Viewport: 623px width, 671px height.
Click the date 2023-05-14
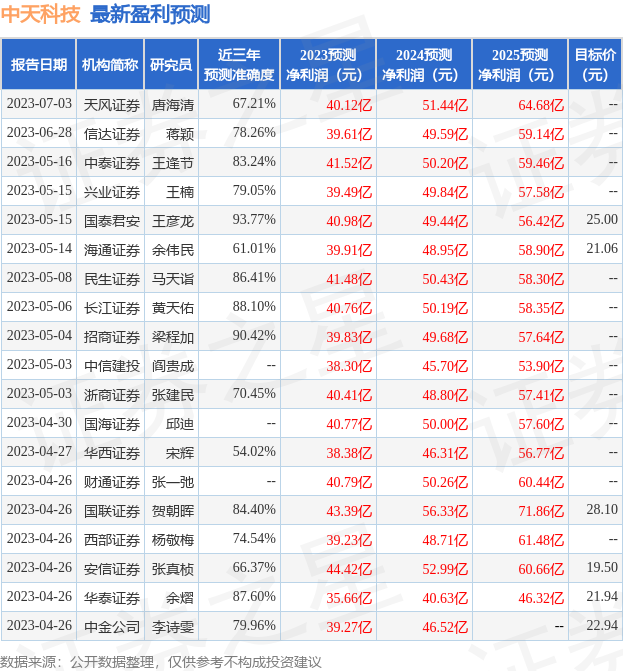39,249
